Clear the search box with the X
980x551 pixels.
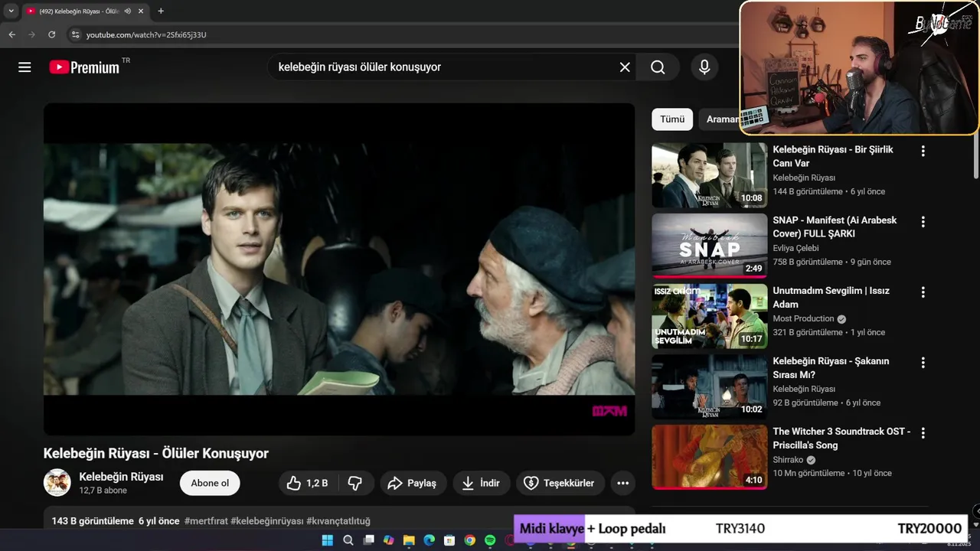(625, 67)
